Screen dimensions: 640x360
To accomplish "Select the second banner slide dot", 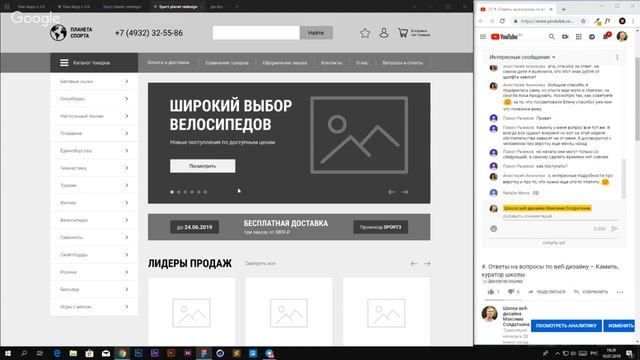I will [178, 192].
